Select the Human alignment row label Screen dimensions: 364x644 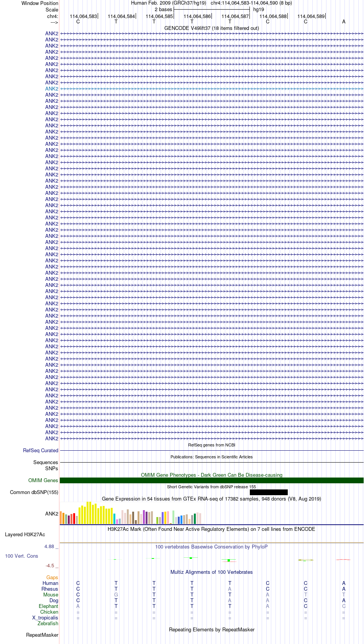click(51, 583)
